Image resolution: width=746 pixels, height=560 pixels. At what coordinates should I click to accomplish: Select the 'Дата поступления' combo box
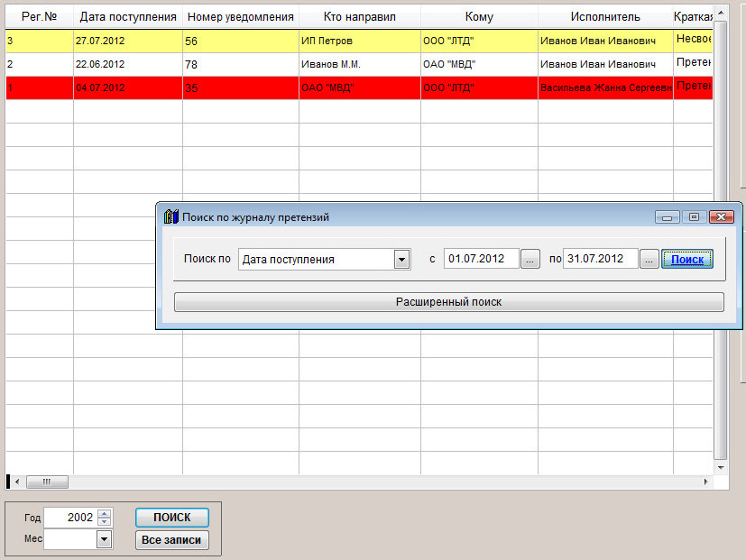pyautogui.click(x=324, y=260)
